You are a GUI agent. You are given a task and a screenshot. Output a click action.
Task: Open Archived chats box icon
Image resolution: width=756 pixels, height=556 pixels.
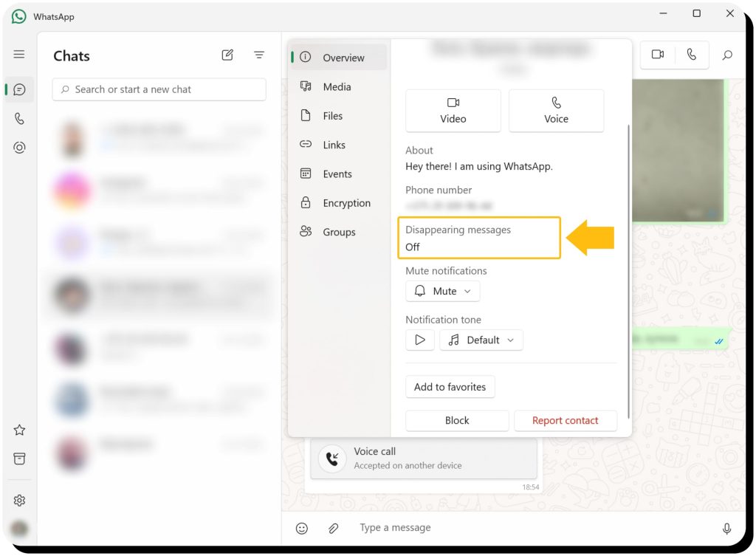pyautogui.click(x=19, y=459)
